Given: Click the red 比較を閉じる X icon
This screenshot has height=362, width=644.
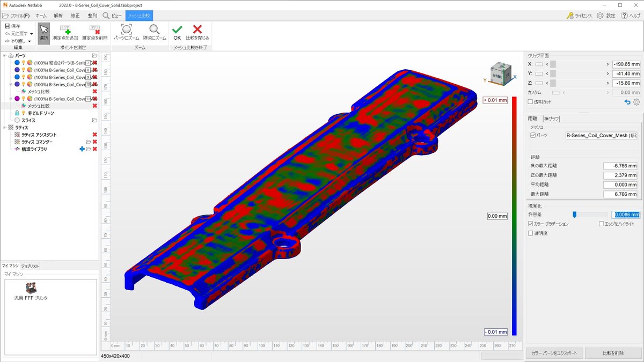Looking at the screenshot, I should pos(196,29).
